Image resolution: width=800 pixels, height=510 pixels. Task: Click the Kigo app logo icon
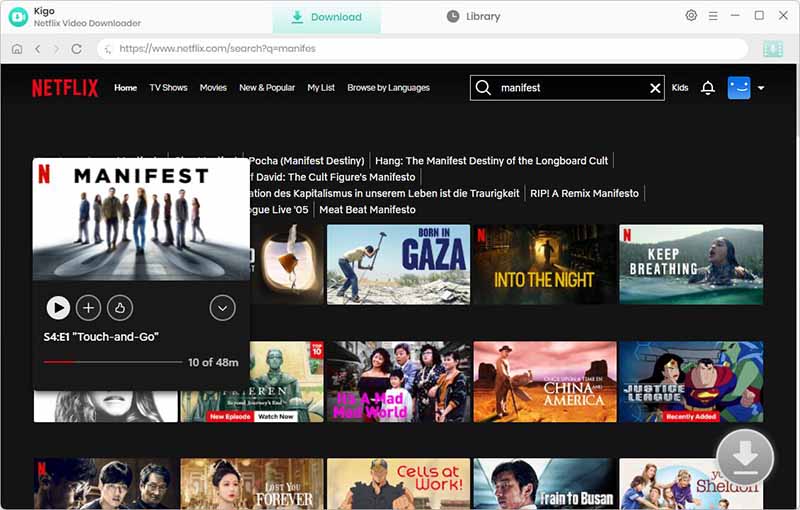click(x=18, y=17)
